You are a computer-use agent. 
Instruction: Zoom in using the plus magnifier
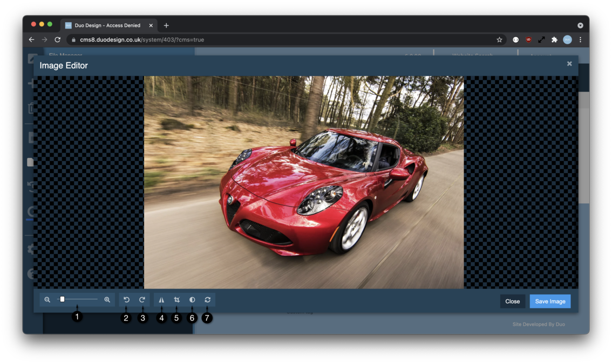pyautogui.click(x=107, y=299)
